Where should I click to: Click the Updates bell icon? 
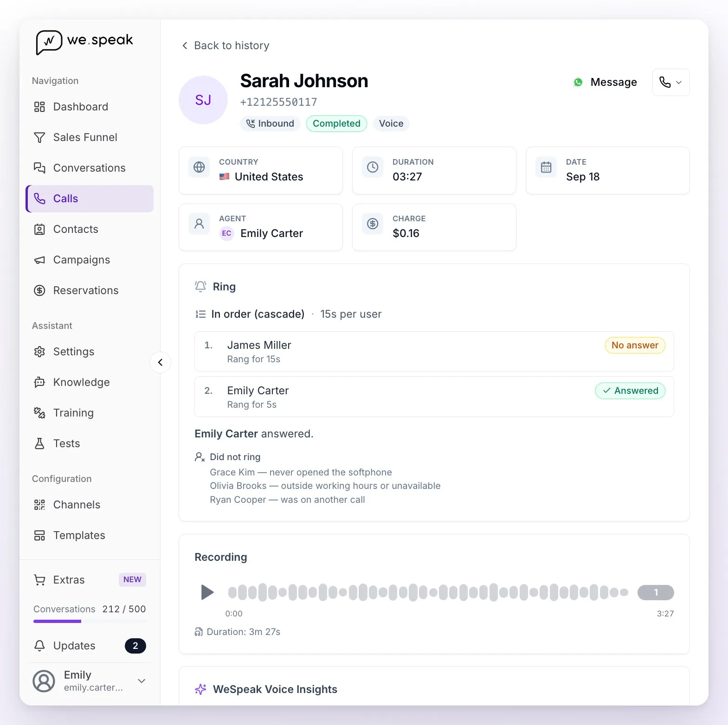pos(39,646)
